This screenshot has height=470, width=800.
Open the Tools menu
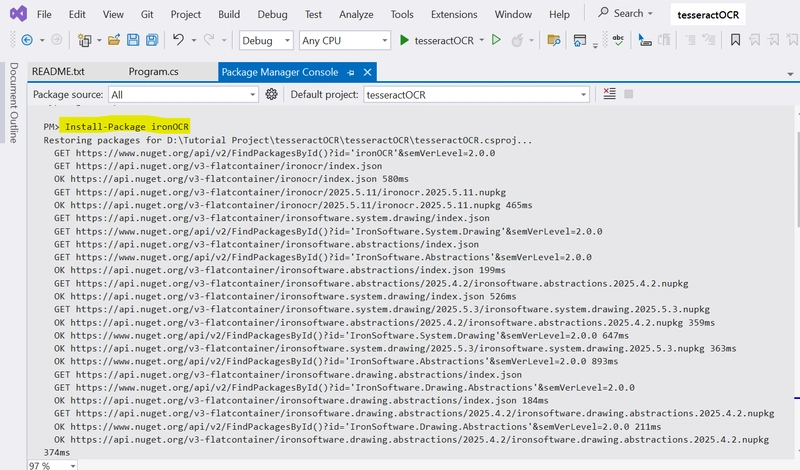tap(402, 14)
